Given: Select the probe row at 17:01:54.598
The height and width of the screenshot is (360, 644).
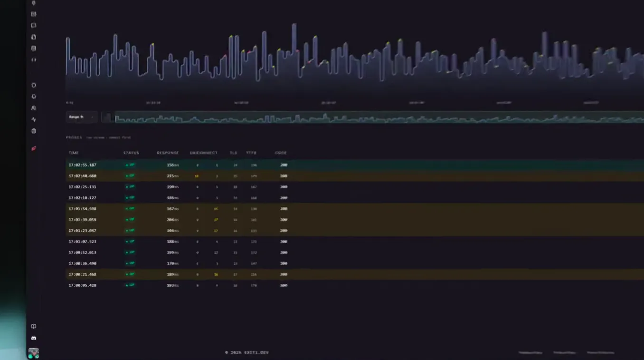Looking at the screenshot, I should pyautogui.click(x=355, y=209).
